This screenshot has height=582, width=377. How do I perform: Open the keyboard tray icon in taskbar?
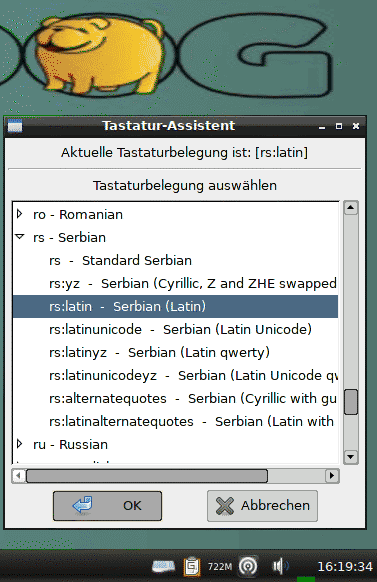pos(164,566)
